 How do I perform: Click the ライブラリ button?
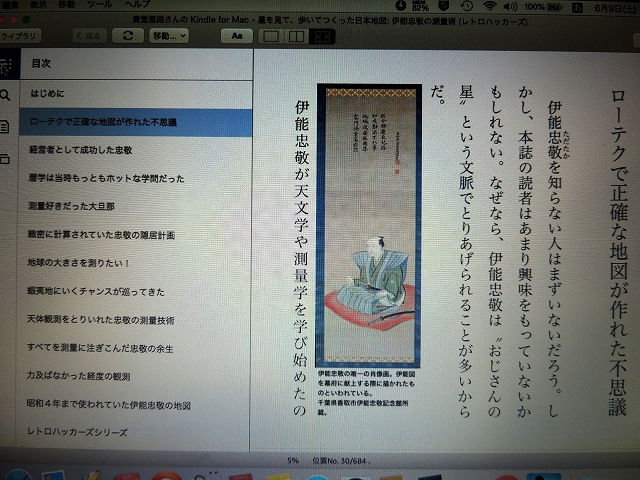click(18, 36)
